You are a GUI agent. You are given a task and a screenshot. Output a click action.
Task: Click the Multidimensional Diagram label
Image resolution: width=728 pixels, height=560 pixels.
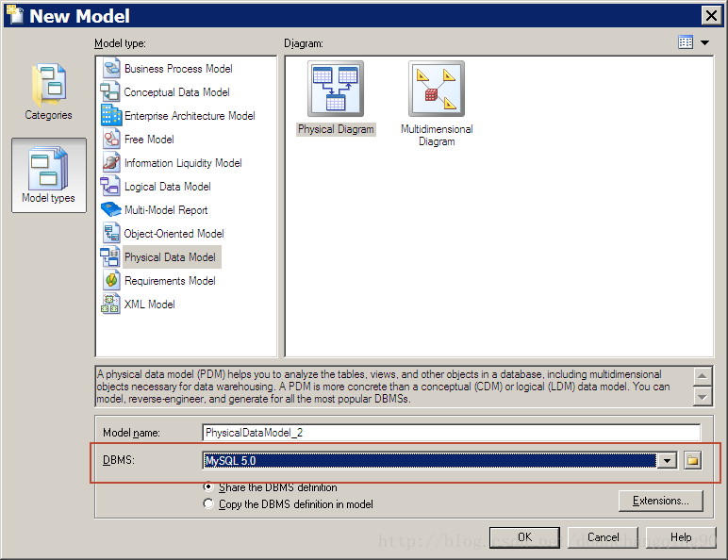click(437, 135)
